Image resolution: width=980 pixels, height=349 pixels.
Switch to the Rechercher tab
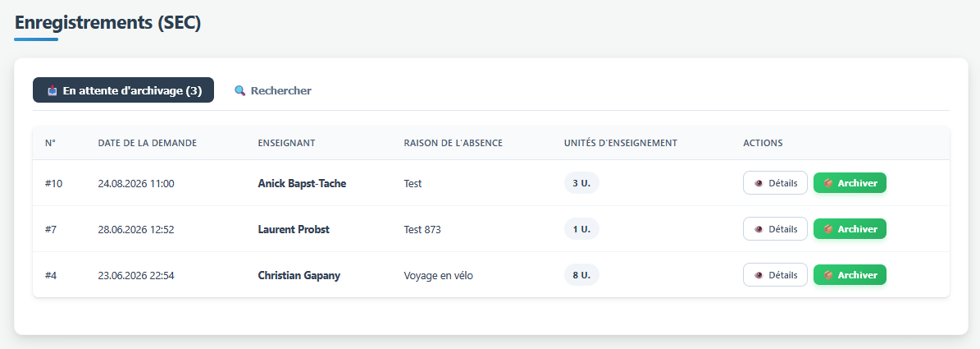tap(272, 90)
